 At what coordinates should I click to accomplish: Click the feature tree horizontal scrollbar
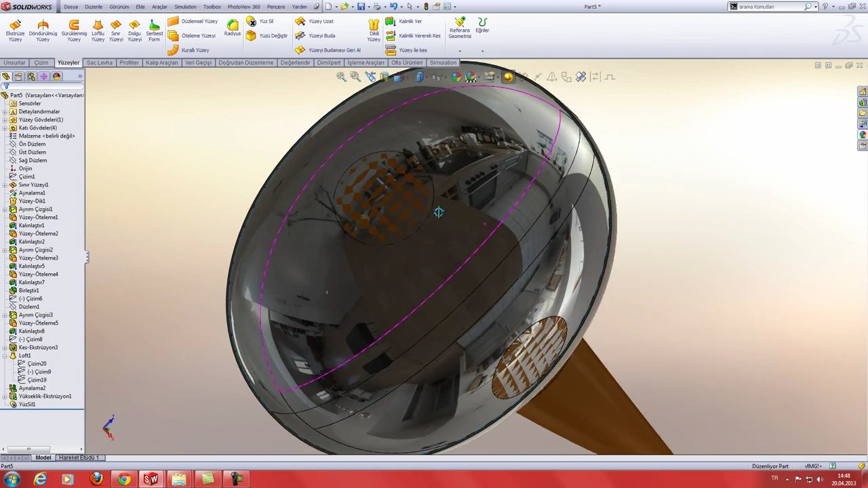point(42,449)
